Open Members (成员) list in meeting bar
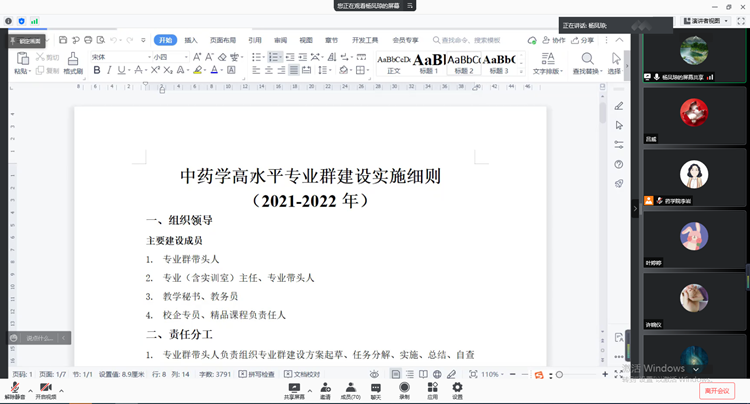The image size is (750, 404). click(351, 391)
